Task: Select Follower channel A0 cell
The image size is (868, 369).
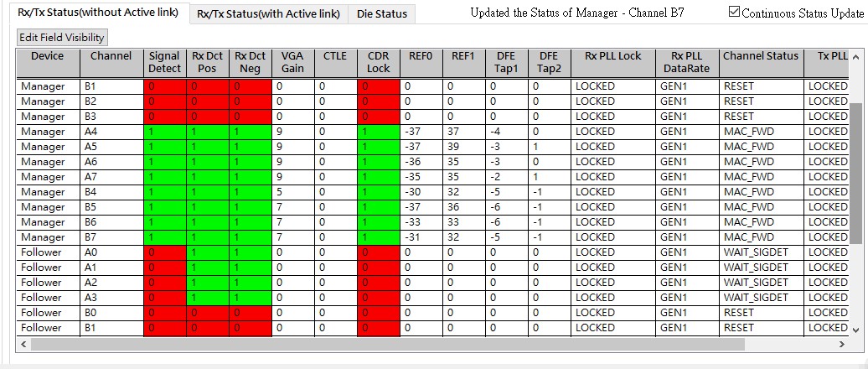Action: 111,252
